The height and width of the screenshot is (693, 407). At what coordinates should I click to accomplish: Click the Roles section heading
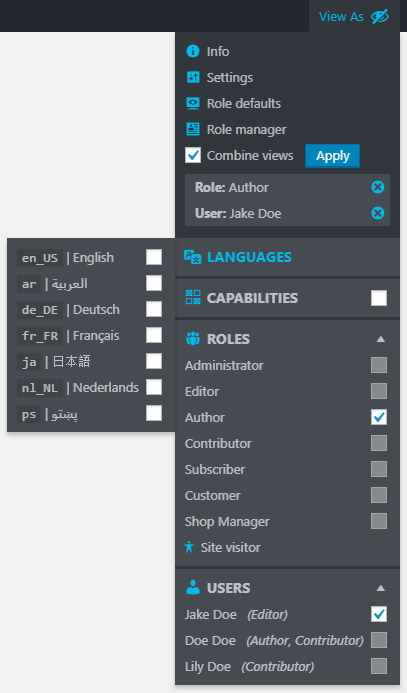tap(228, 339)
